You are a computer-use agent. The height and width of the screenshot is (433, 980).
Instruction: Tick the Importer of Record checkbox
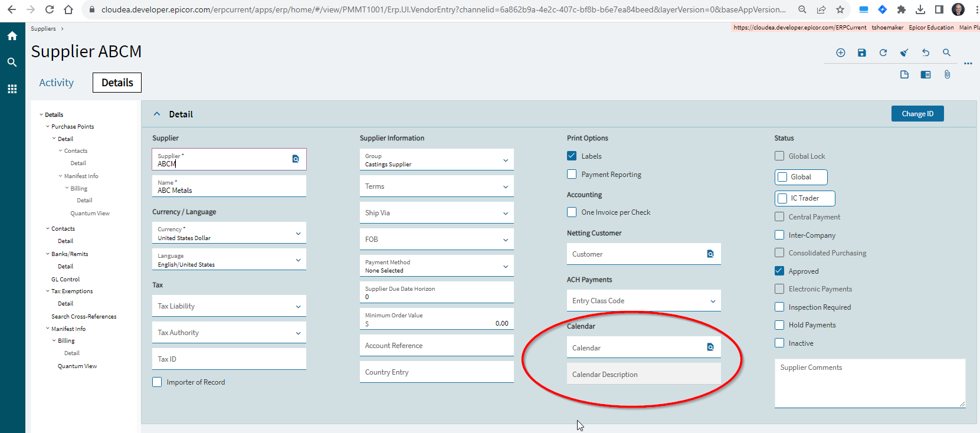click(x=157, y=382)
